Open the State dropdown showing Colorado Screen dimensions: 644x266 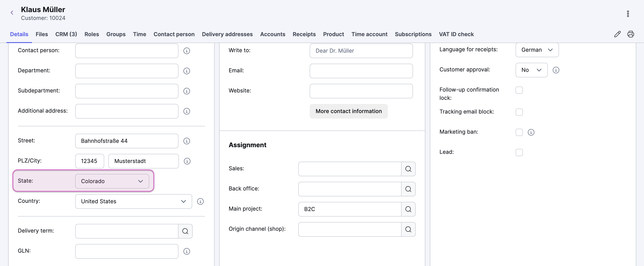pos(112,181)
